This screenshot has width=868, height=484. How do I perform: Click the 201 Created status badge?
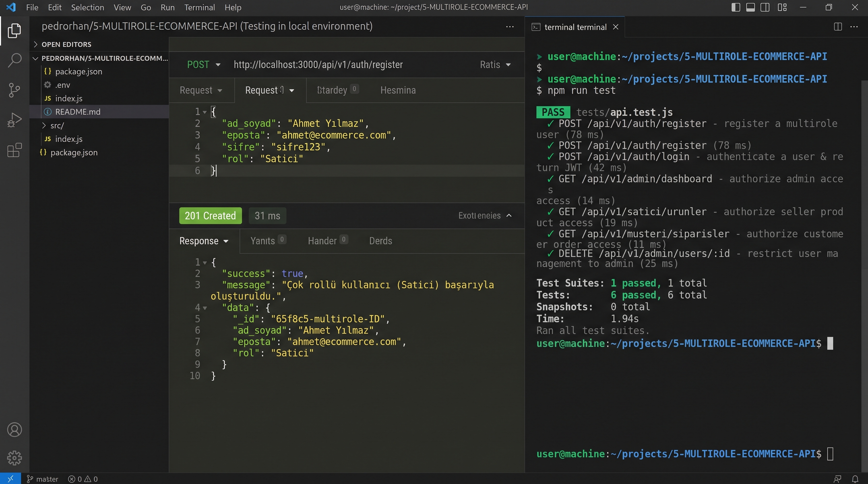[x=210, y=216]
